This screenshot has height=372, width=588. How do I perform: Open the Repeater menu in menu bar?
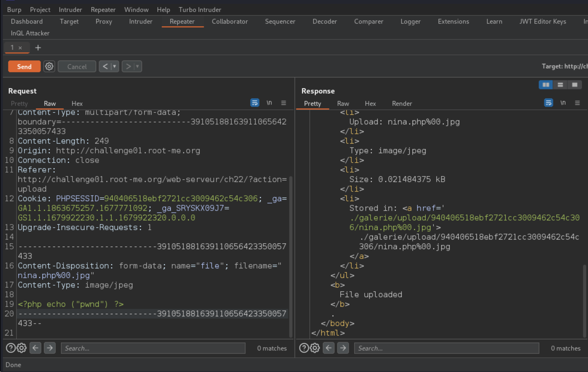[103, 10]
